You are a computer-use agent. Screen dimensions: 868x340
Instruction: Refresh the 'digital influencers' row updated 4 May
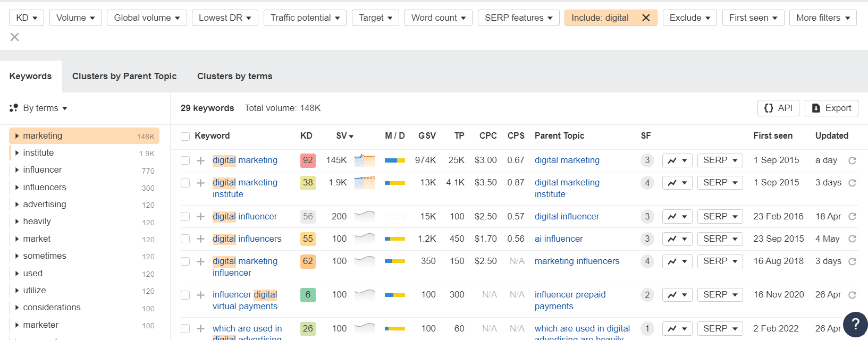852,239
